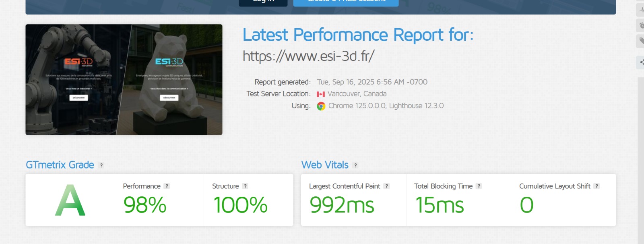Open help for Largest Contentful Paint

[386, 186]
